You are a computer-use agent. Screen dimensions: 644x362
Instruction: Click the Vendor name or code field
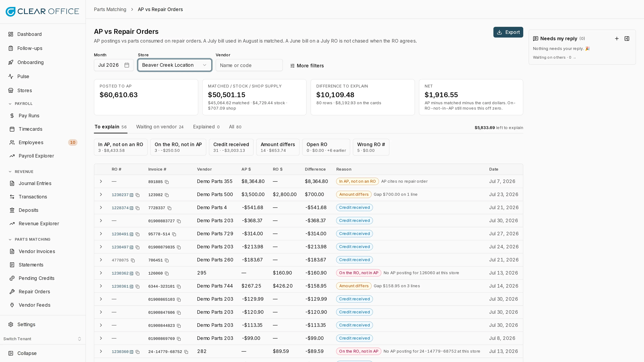pyautogui.click(x=249, y=65)
